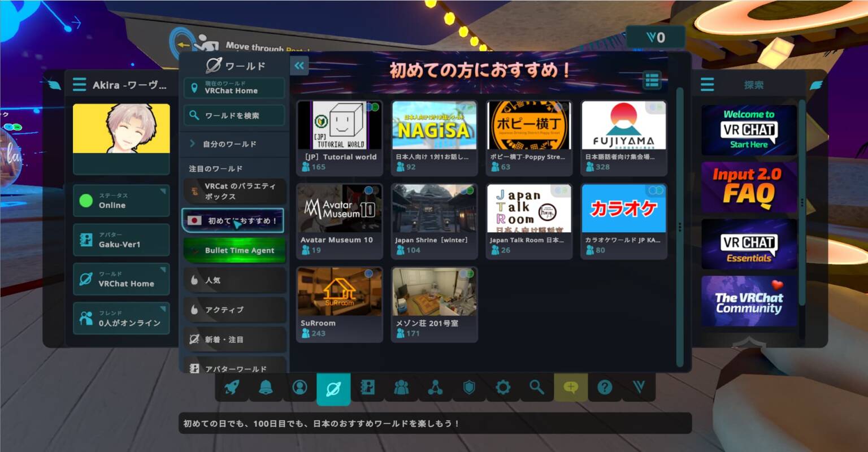Open the menu beside Akira's profile name
The image size is (868, 452).
pyautogui.click(x=78, y=84)
